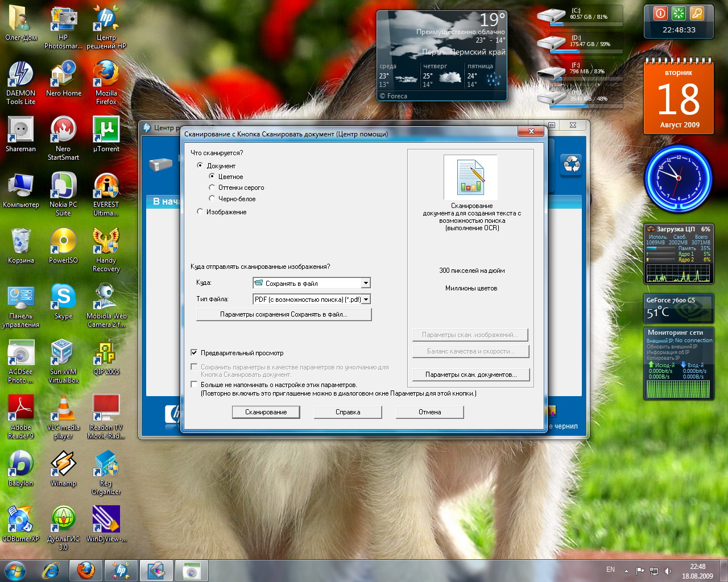The width and height of the screenshot is (728, 582).
Task: Click the red power gadget button
Action: coord(660,13)
